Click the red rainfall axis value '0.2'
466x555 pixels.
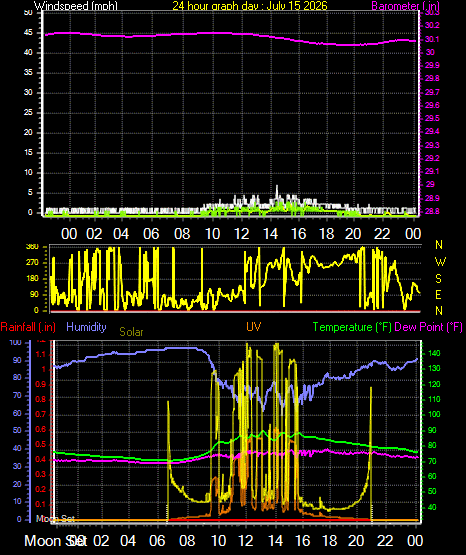click(x=41, y=490)
